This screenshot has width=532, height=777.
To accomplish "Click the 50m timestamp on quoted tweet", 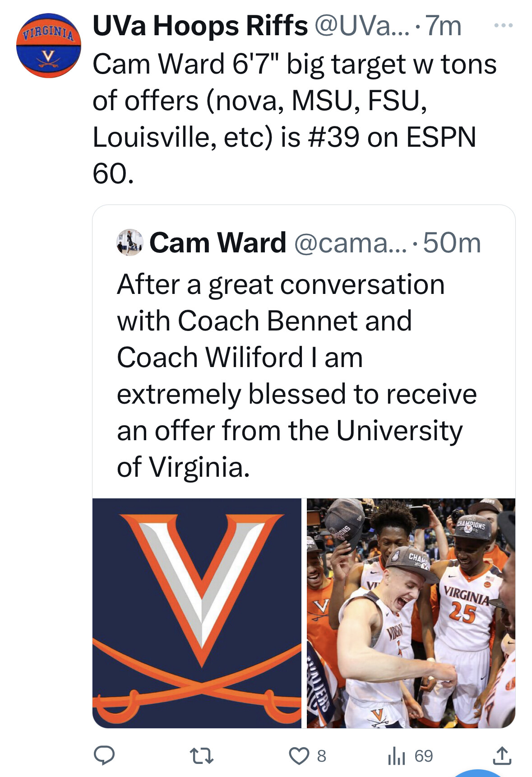I will pyautogui.click(x=452, y=242).
